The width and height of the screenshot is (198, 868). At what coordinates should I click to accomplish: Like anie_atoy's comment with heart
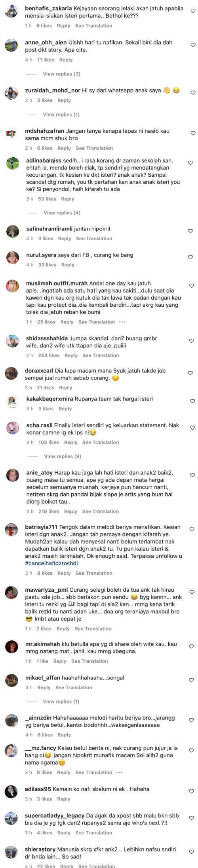coord(192,475)
